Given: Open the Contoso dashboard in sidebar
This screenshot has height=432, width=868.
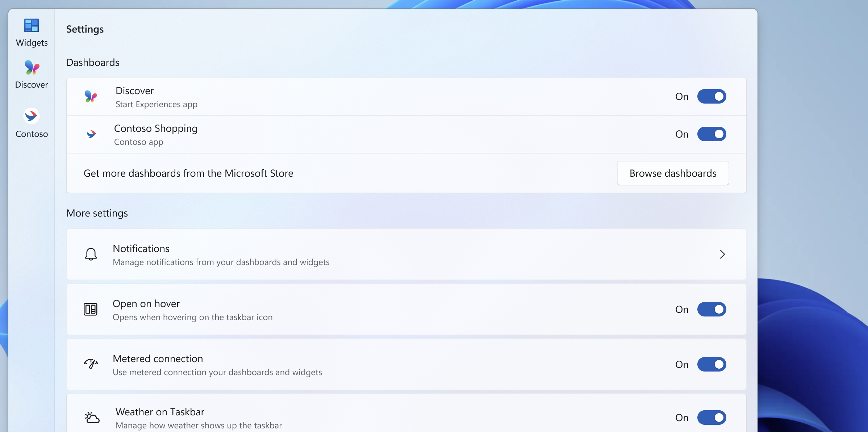Looking at the screenshot, I should (32, 123).
